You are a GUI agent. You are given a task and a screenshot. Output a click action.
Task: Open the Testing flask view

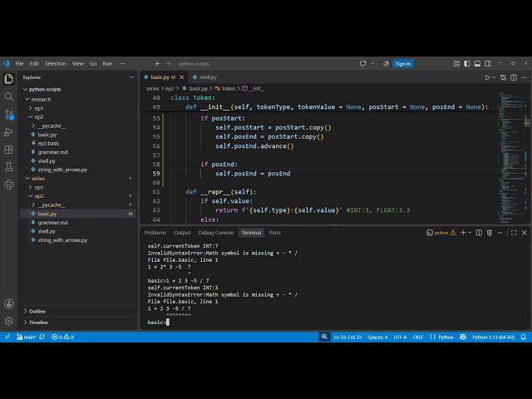point(8,167)
